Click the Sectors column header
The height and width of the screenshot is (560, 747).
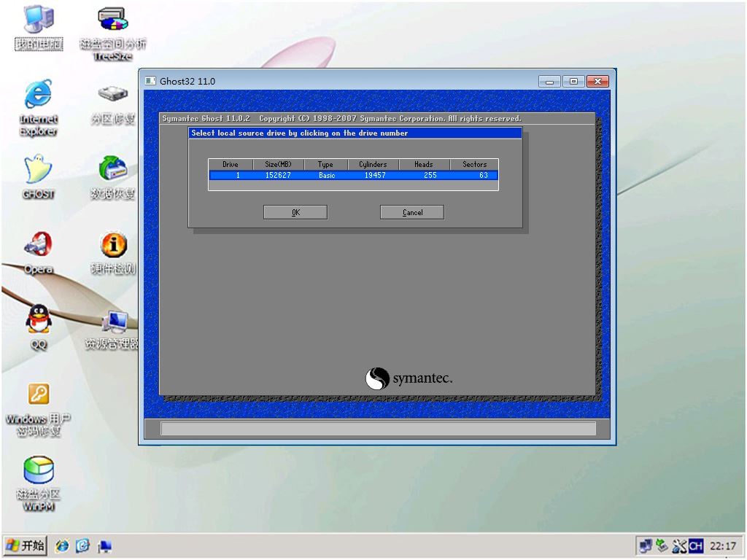[474, 164]
